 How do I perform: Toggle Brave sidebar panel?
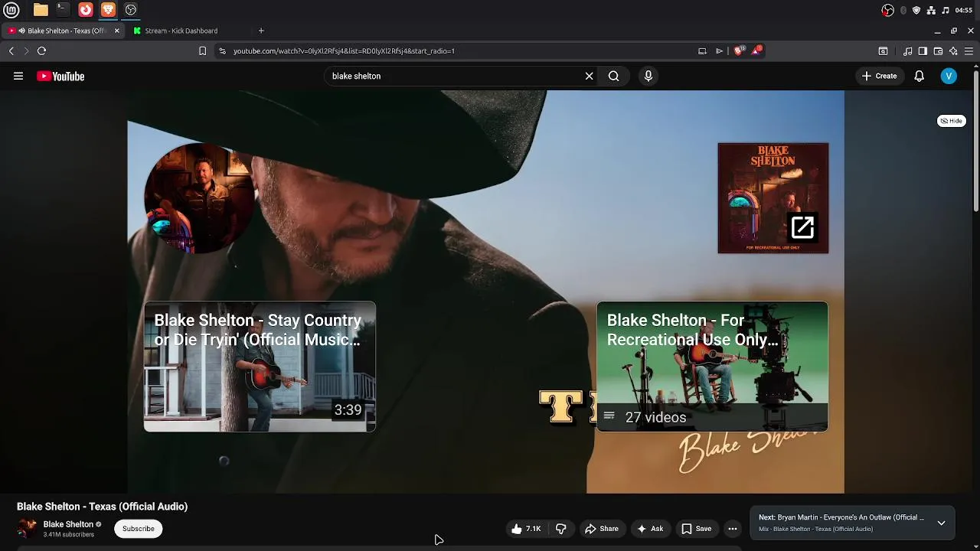923,51
